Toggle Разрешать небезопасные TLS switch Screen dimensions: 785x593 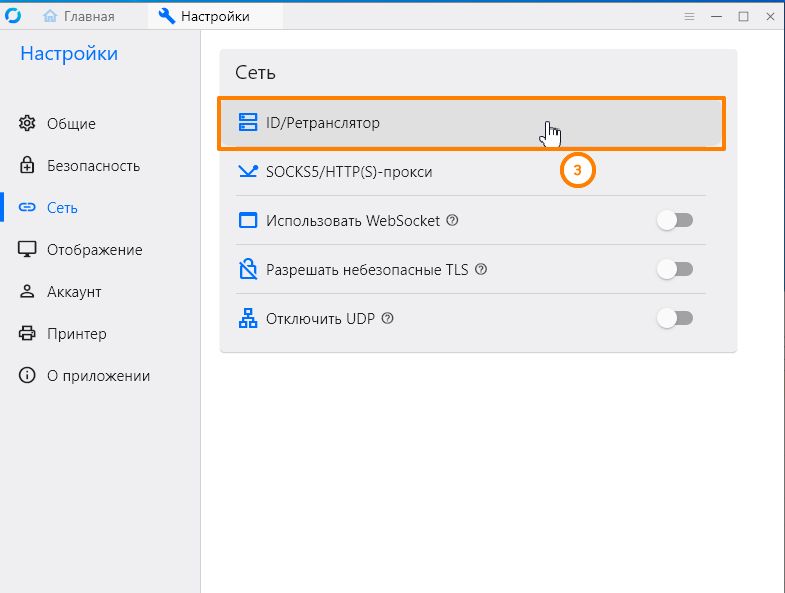click(x=675, y=269)
